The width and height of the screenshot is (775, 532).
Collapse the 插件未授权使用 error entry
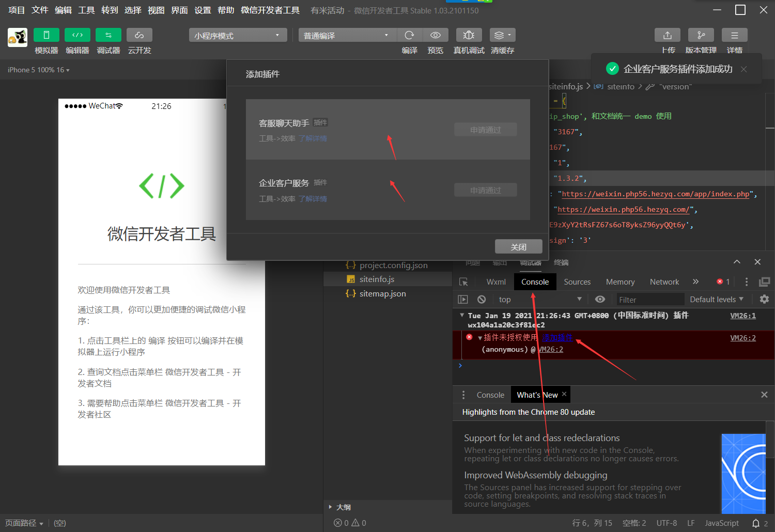(480, 338)
